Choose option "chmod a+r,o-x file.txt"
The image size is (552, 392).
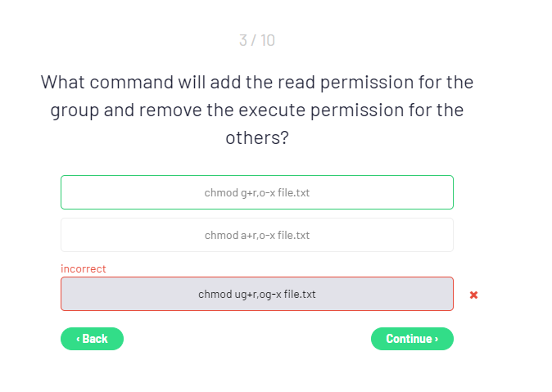(x=256, y=236)
